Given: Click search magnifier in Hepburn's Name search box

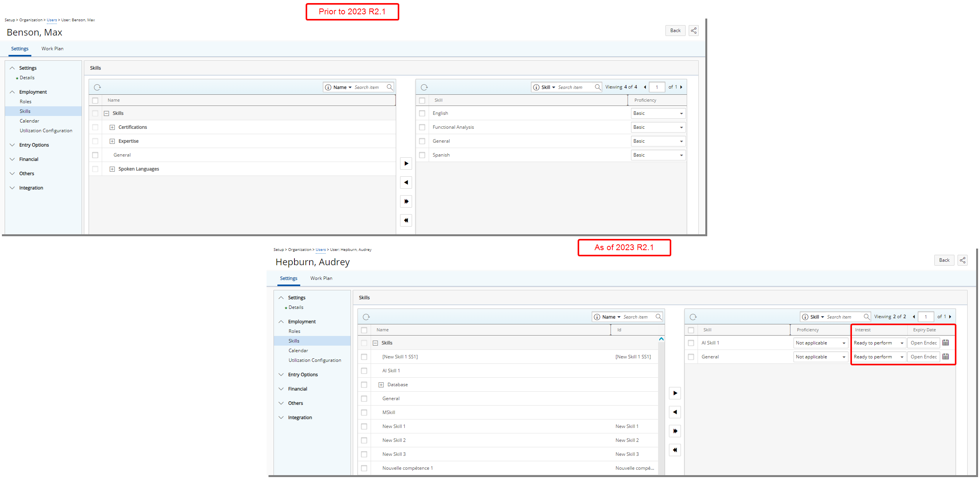Looking at the screenshot, I should (658, 317).
